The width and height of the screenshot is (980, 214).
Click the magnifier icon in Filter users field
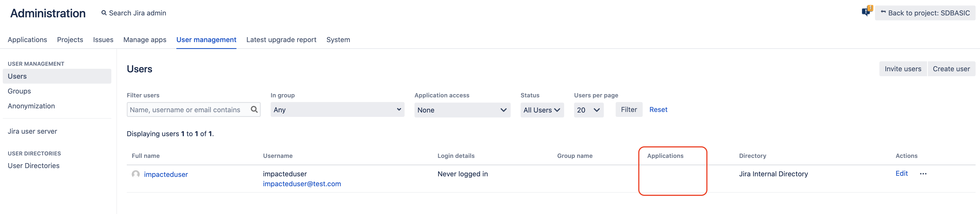click(254, 110)
